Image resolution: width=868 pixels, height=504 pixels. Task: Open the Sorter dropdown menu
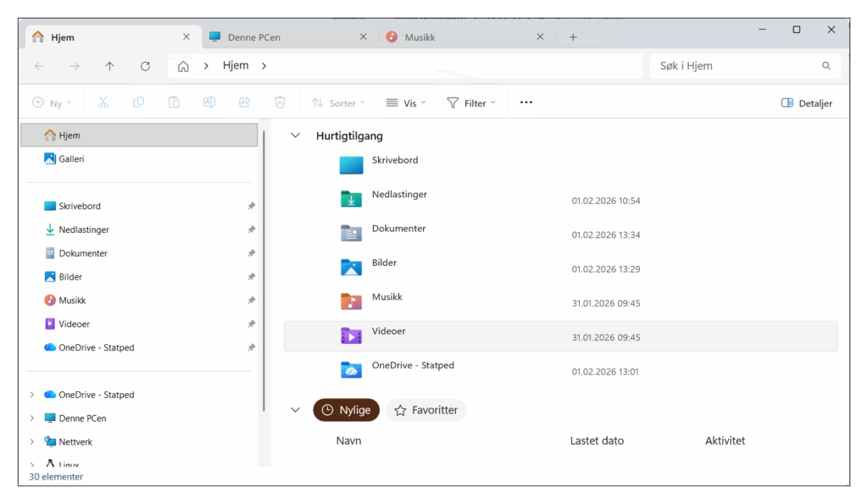pos(338,102)
